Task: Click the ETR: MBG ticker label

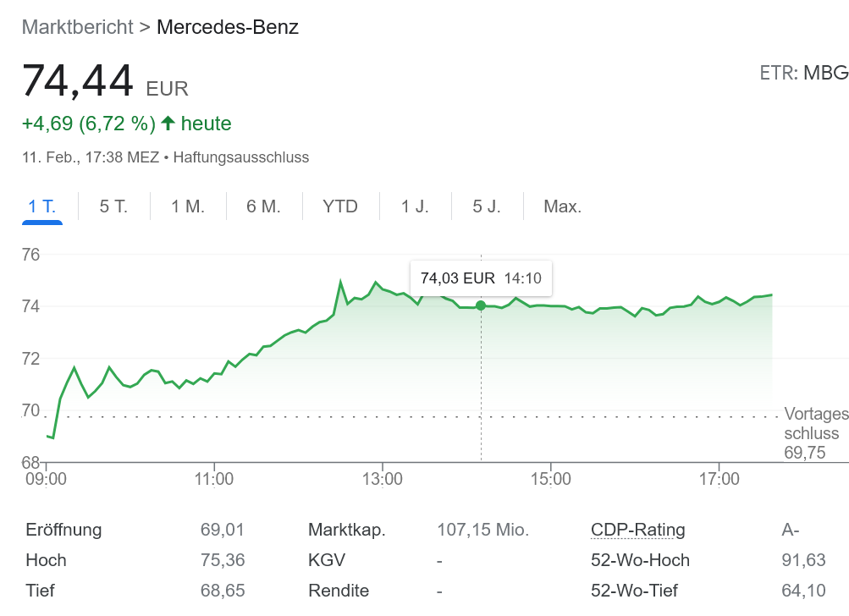Action: click(x=803, y=73)
